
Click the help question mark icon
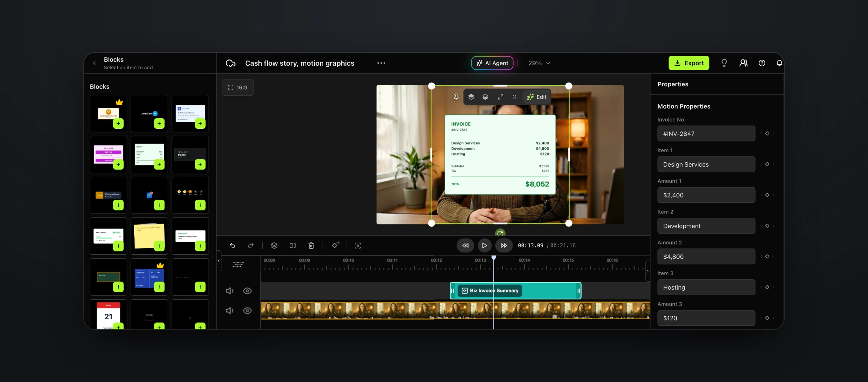pyautogui.click(x=762, y=63)
